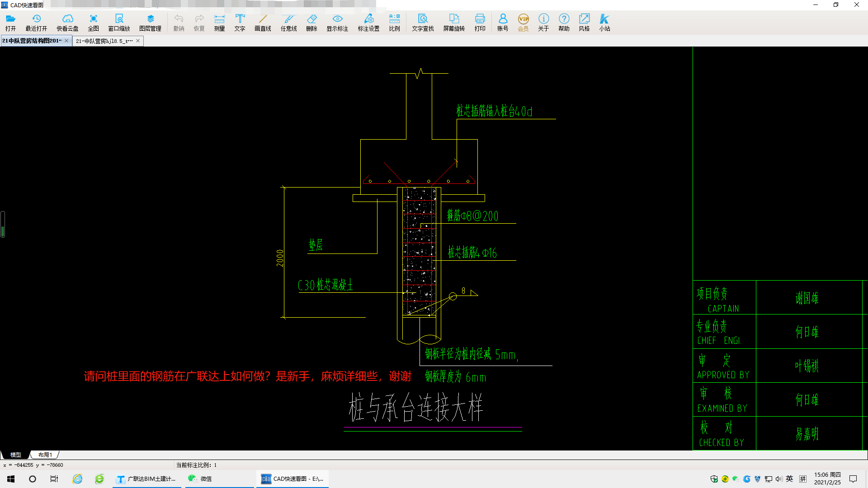The width and height of the screenshot is (868, 488).
Task: Click the 垫层 label
Action: click(x=316, y=245)
